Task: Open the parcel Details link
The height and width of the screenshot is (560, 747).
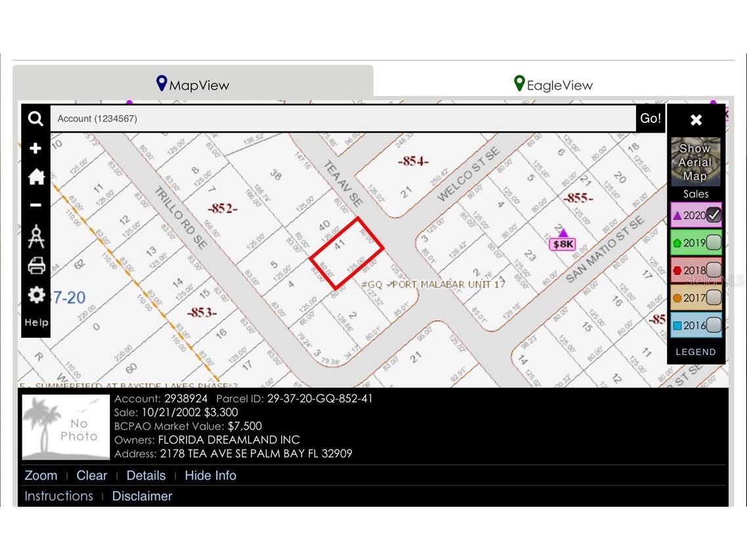Action: 146,475
